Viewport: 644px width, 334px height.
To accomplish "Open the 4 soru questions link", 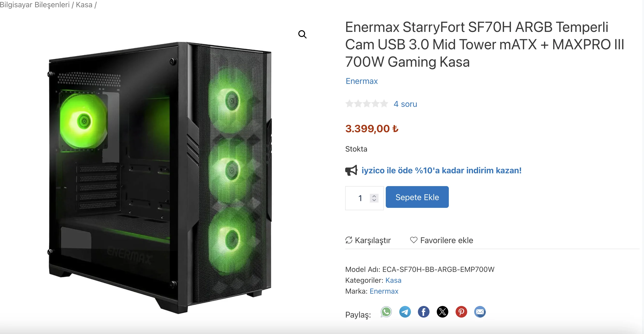I will pos(405,104).
